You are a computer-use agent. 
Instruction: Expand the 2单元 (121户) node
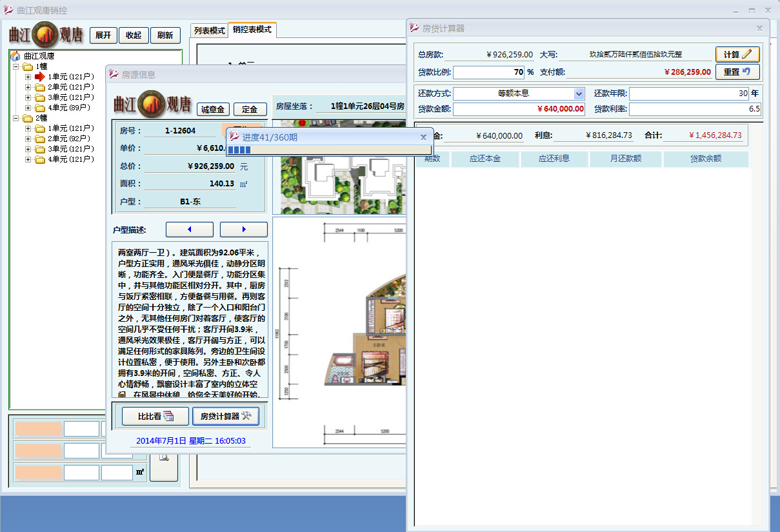coord(28,87)
